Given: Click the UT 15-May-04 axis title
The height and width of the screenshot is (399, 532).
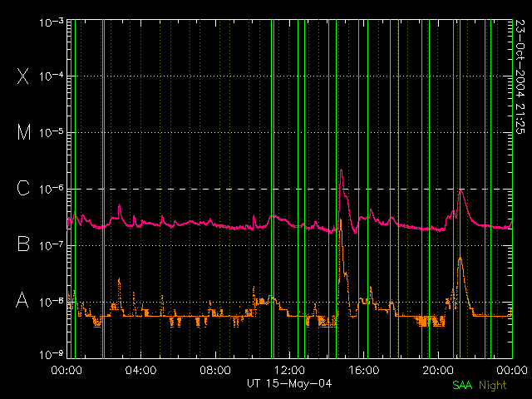Looking at the screenshot, I should [289, 384].
